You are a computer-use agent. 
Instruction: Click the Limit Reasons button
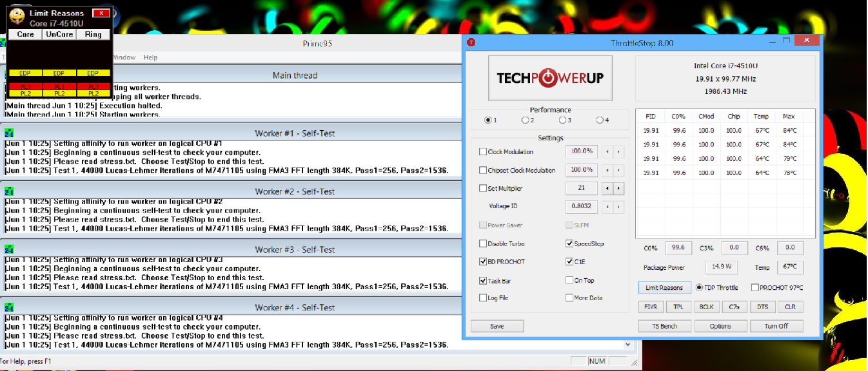[x=664, y=288]
